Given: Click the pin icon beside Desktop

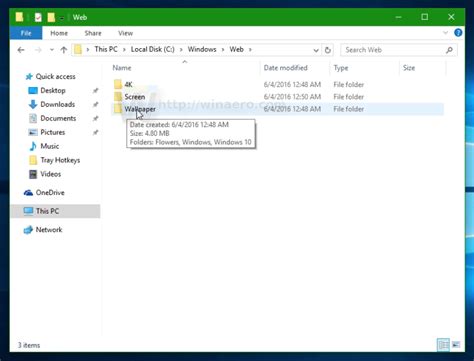Looking at the screenshot, I should (x=95, y=91).
